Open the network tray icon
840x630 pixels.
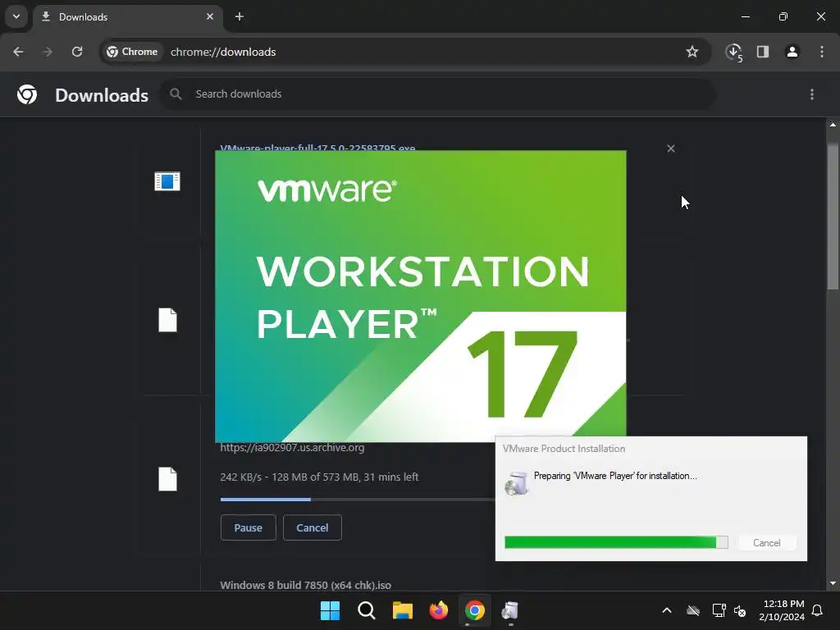coord(719,610)
